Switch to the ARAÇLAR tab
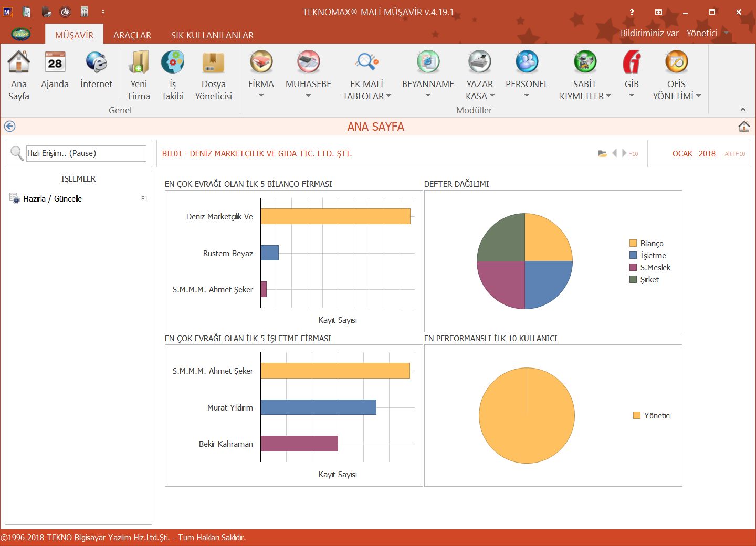Image resolution: width=756 pixels, height=546 pixels. pyautogui.click(x=132, y=35)
